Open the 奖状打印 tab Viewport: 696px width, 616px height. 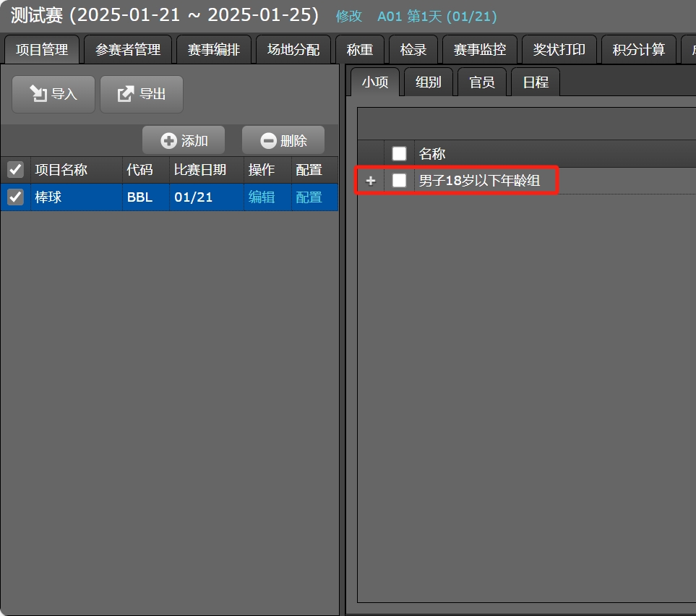point(559,50)
